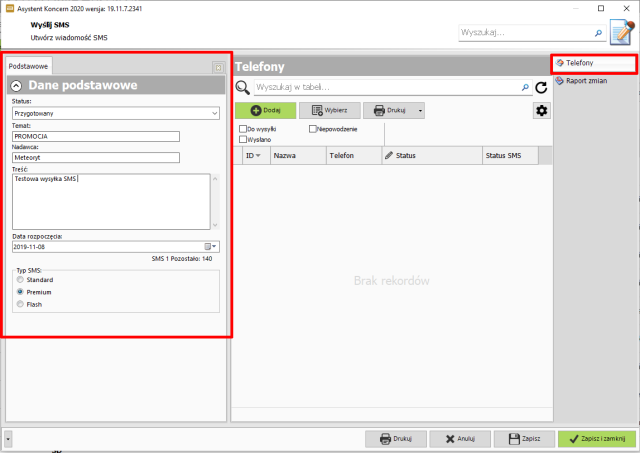640x453 pixels.
Task: Click the bottom Drukuj button
Action: (396, 439)
